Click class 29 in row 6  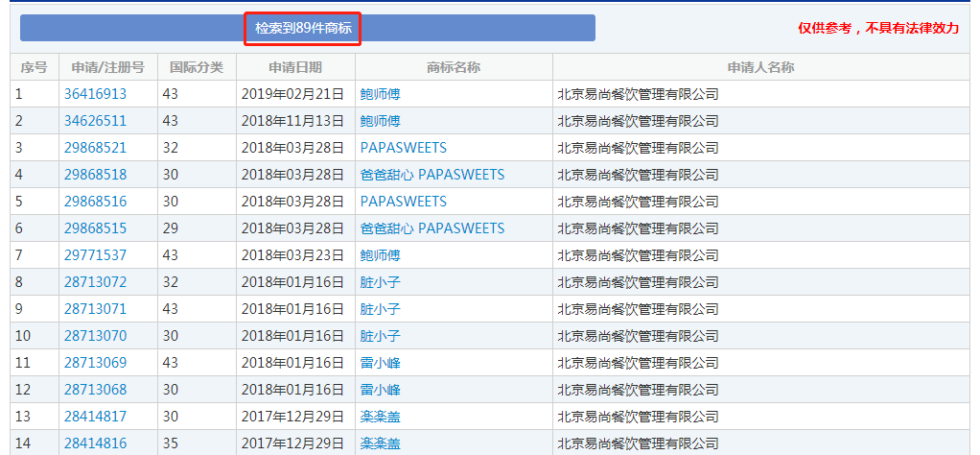[x=171, y=228]
